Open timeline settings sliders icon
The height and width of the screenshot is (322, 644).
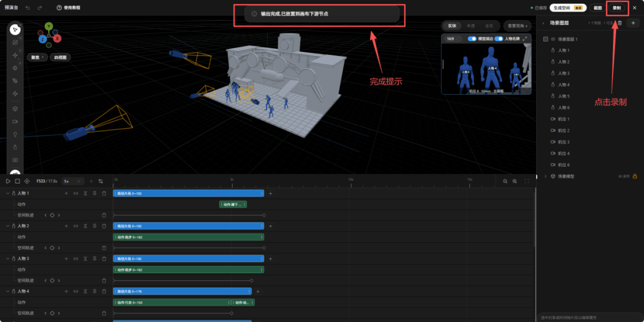pyautogui.click(x=101, y=181)
